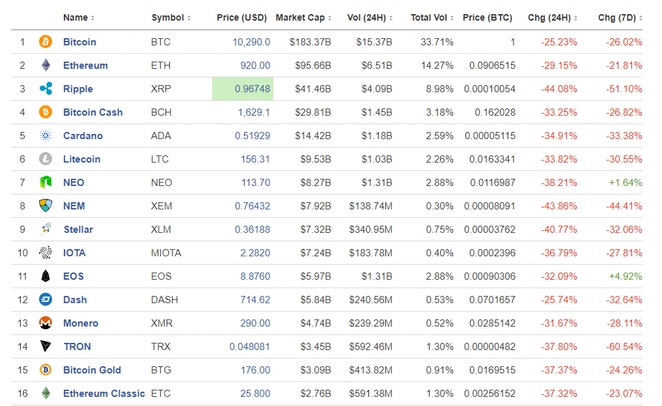Open the Bitcoin Gold link
Image resolution: width=662 pixels, height=406 pixels.
coord(92,370)
